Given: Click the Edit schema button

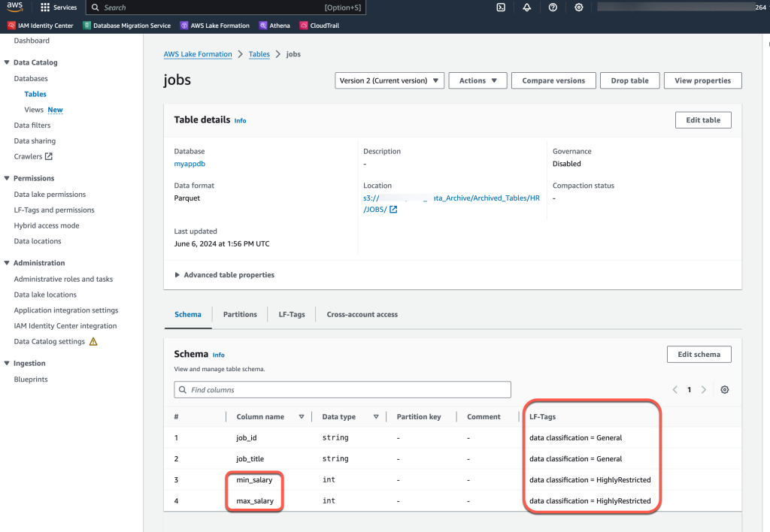Looking at the screenshot, I should point(699,355).
